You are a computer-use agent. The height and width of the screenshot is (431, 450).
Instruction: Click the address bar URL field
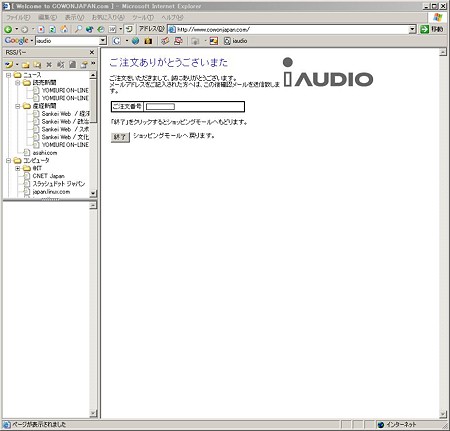[289, 29]
